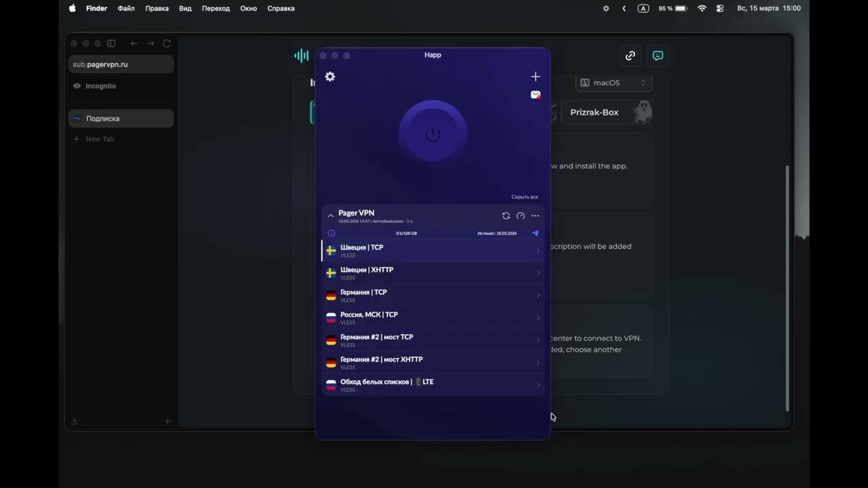Click the browser page vertical scrollbar
This screenshot has height=488, width=868.
coord(787,288)
